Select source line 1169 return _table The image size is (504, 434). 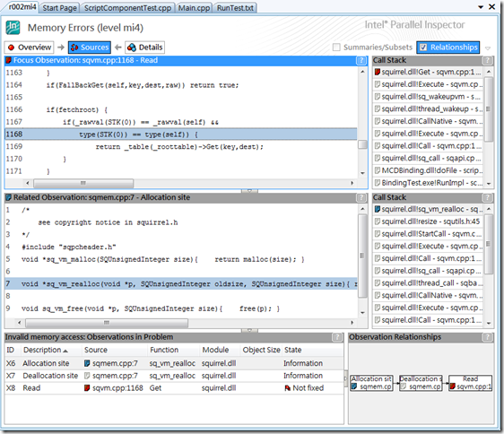181,146
